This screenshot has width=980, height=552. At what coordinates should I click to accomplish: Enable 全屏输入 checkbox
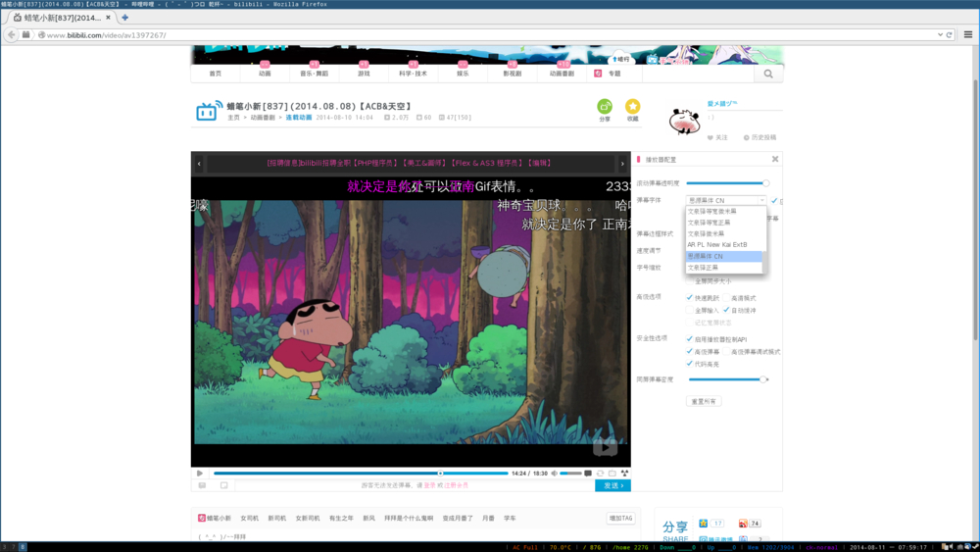689,310
